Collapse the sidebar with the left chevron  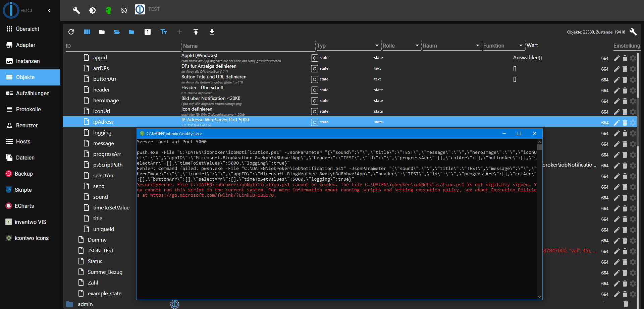49,10
